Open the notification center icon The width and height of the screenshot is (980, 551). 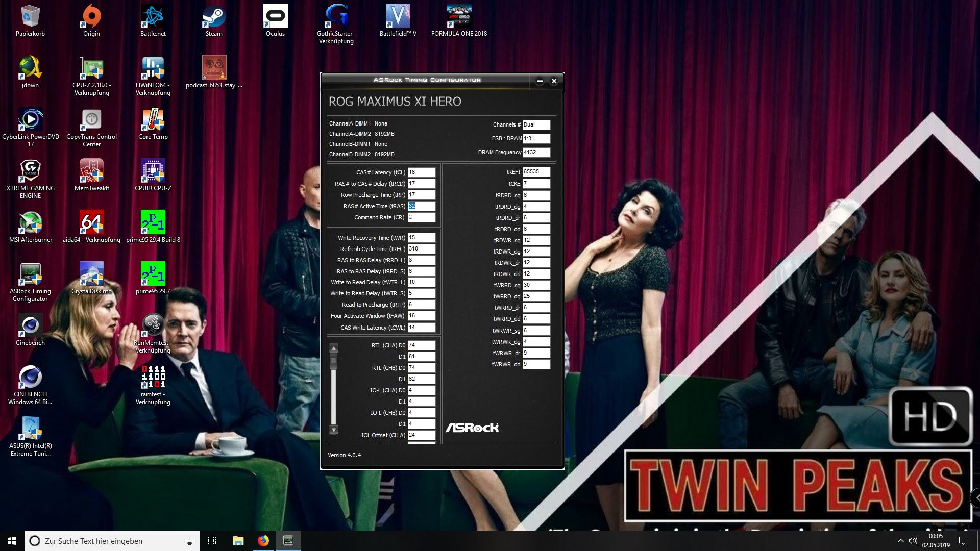[963, 541]
